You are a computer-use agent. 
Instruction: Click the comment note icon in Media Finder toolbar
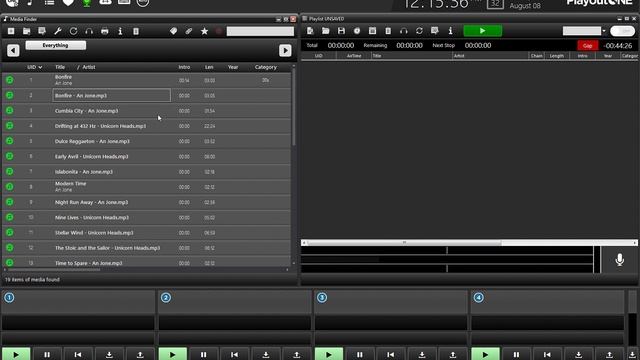[x=42, y=31]
